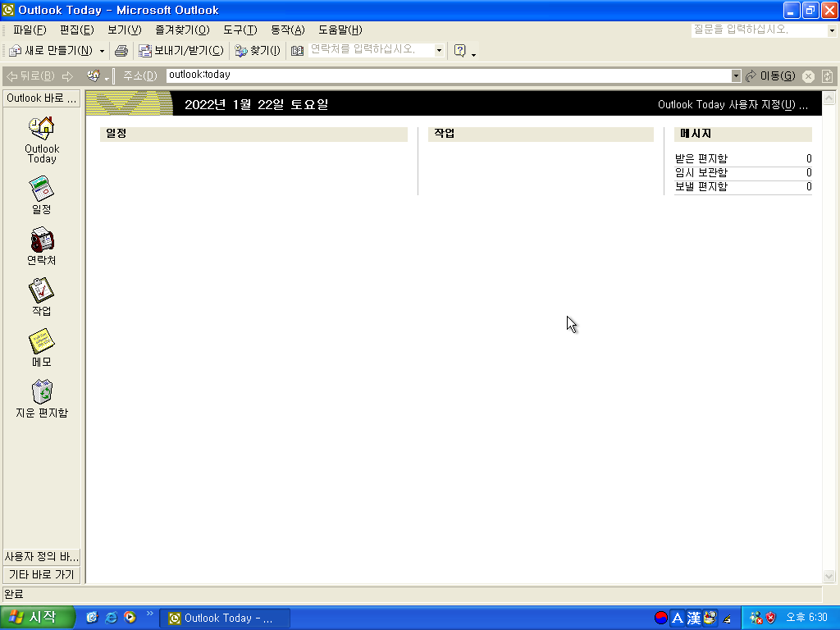Viewport: 840px width, 630px height.
Task: Click the Korean IME flag icon
Action: [x=661, y=619]
